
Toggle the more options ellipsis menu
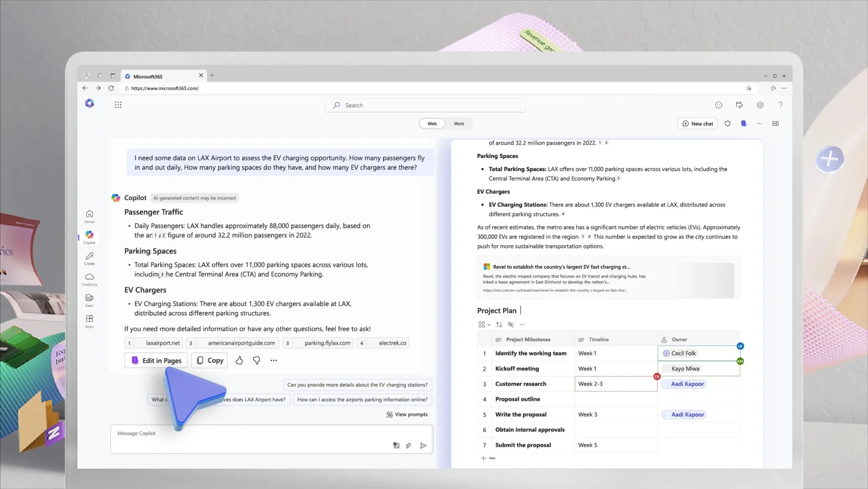point(274,360)
